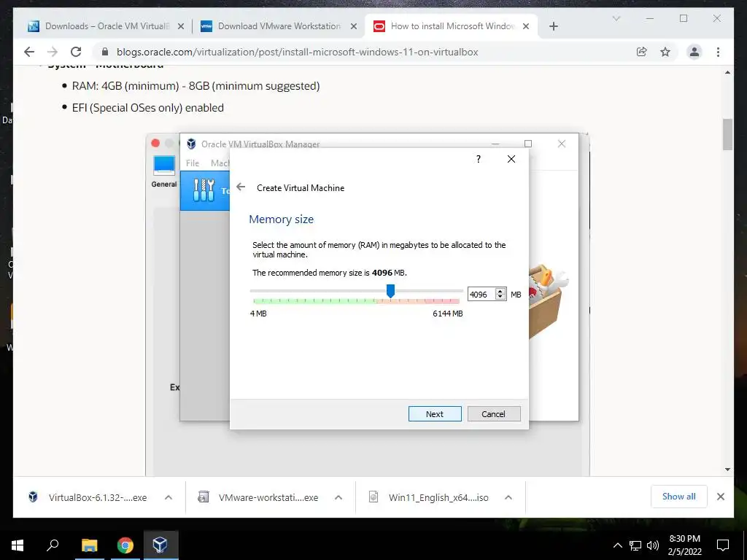747x560 pixels.
Task: Switch to the Download VMware Workstation tab
Action: tap(279, 26)
